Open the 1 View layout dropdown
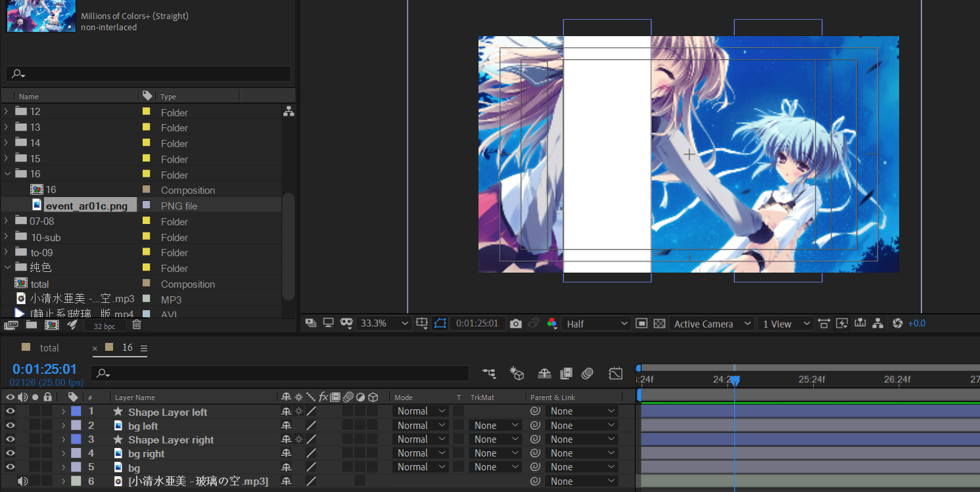 tap(785, 324)
